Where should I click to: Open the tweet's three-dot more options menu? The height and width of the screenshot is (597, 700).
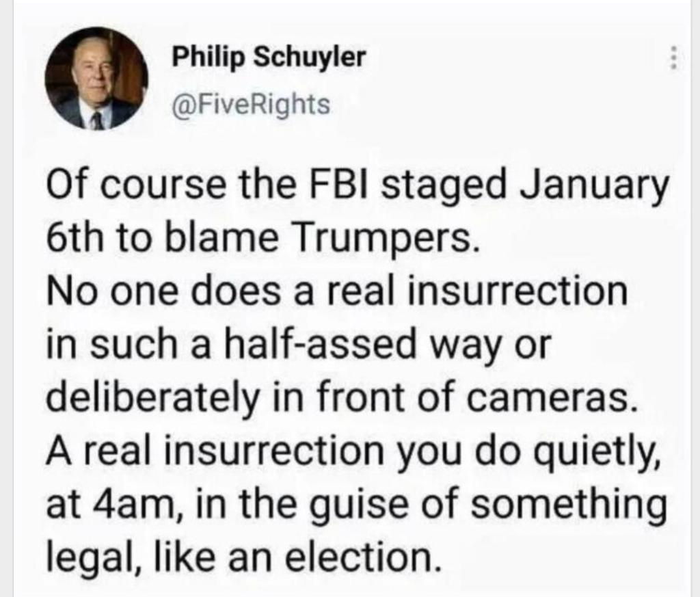point(673,59)
